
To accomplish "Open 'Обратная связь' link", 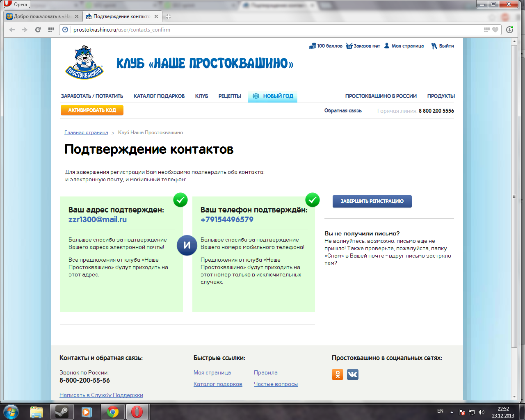I will point(343,111).
